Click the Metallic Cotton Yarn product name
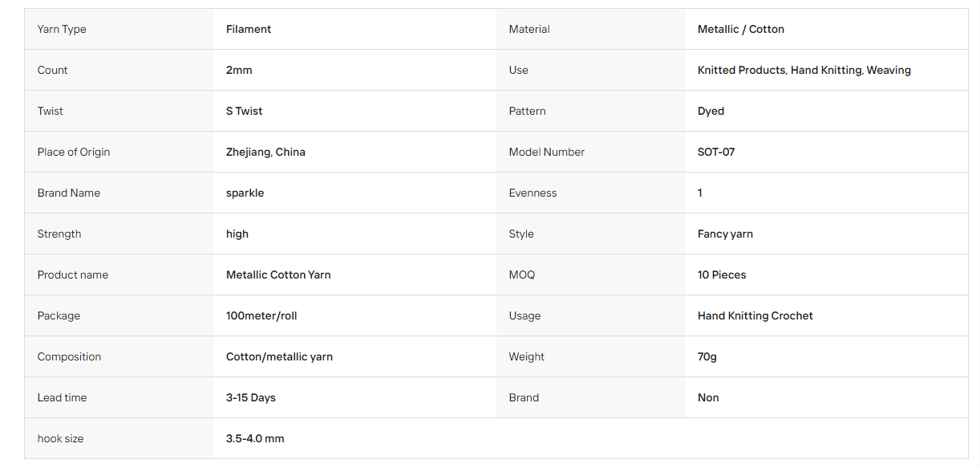Image resolution: width=980 pixels, height=468 pixels. tap(278, 275)
